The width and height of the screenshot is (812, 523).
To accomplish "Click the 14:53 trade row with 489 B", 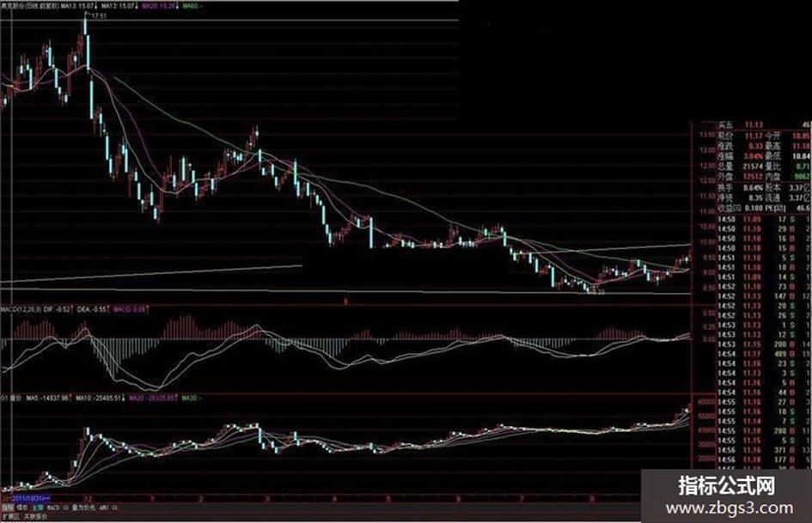I will [x=764, y=354].
